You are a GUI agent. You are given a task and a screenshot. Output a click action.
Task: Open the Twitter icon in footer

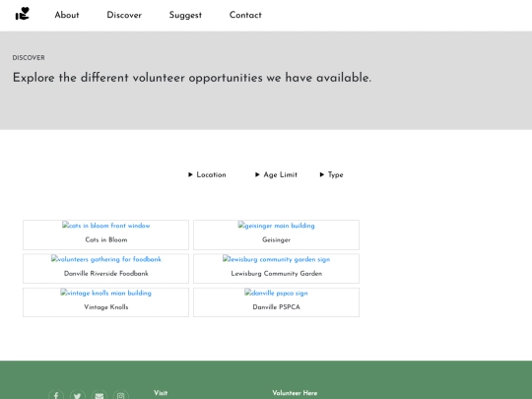tap(78, 395)
